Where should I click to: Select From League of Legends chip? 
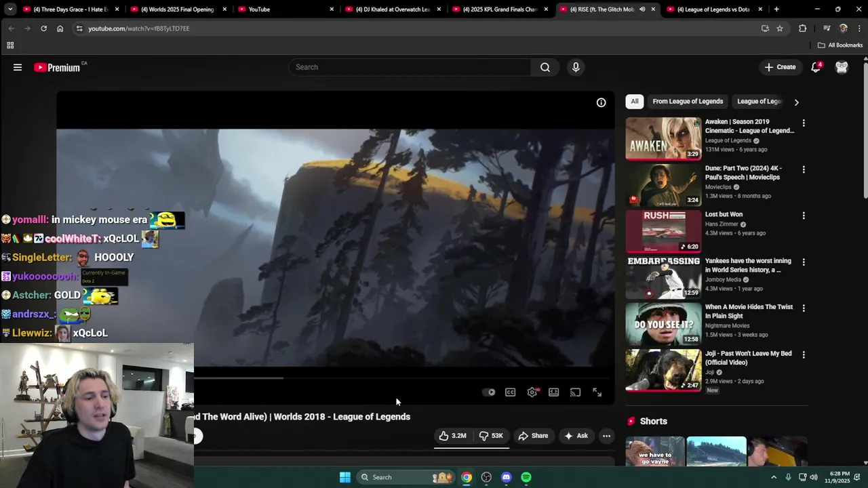[688, 102]
